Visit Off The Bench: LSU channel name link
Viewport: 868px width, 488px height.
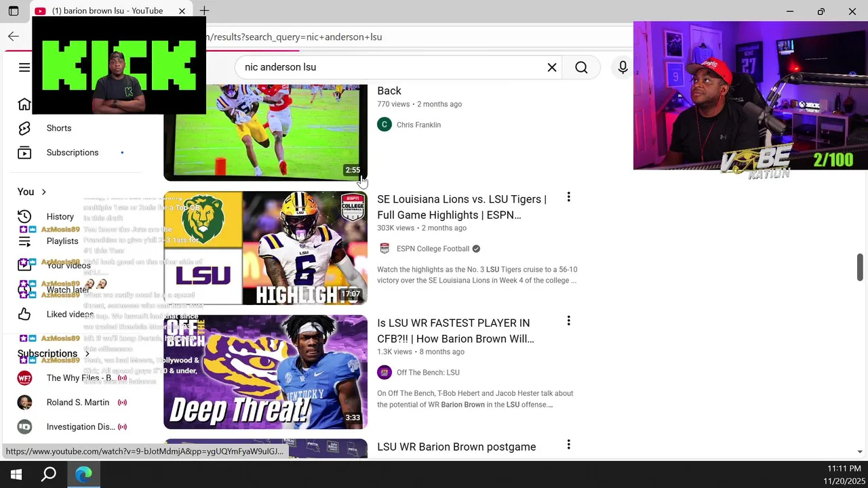[428, 372]
